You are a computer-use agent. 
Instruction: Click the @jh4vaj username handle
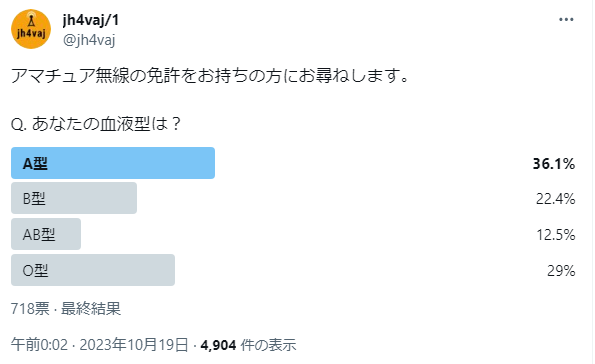click(x=89, y=40)
